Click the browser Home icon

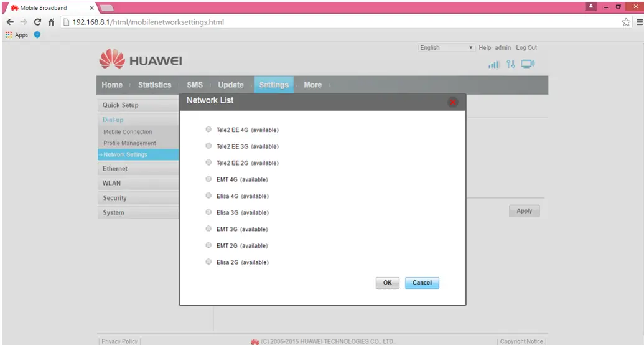(x=51, y=22)
